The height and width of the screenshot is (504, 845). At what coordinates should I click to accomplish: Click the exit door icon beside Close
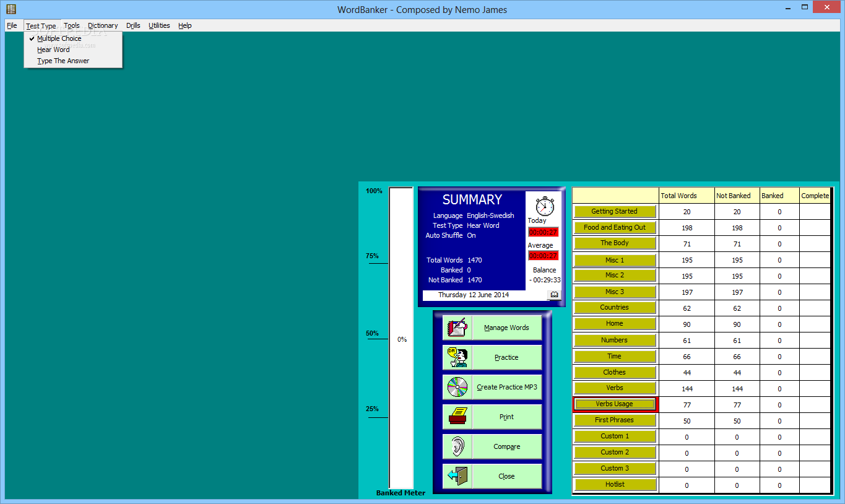coord(457,476)
